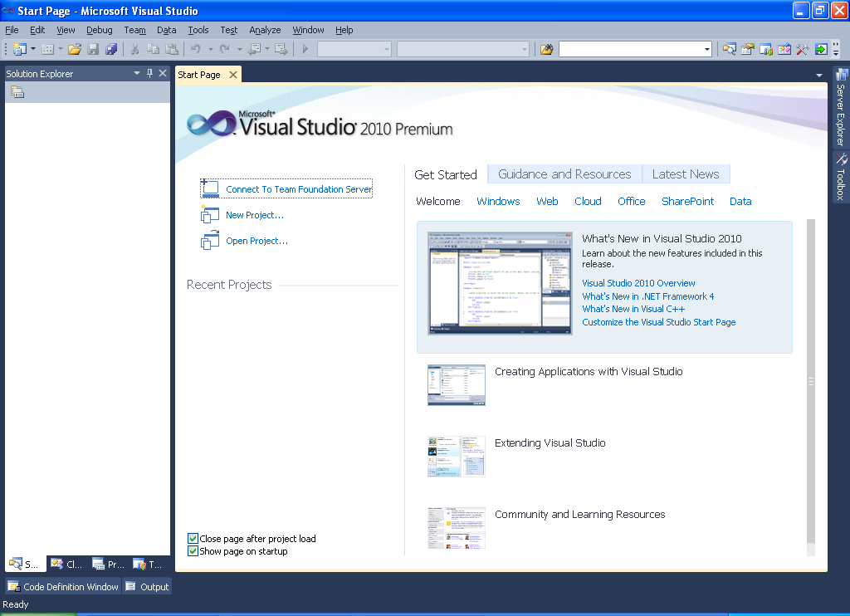Screen dimensions: 850x616
Task: Toggle Show page on startup checkbox
Action: tap(193, 551)
